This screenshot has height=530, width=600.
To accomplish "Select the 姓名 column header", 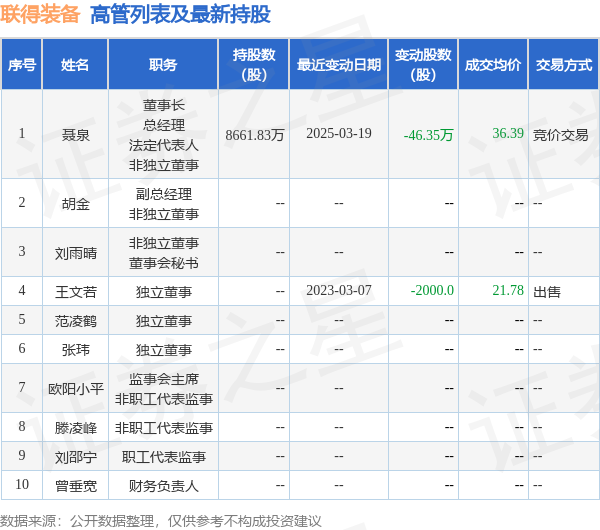I will (75, 64).
